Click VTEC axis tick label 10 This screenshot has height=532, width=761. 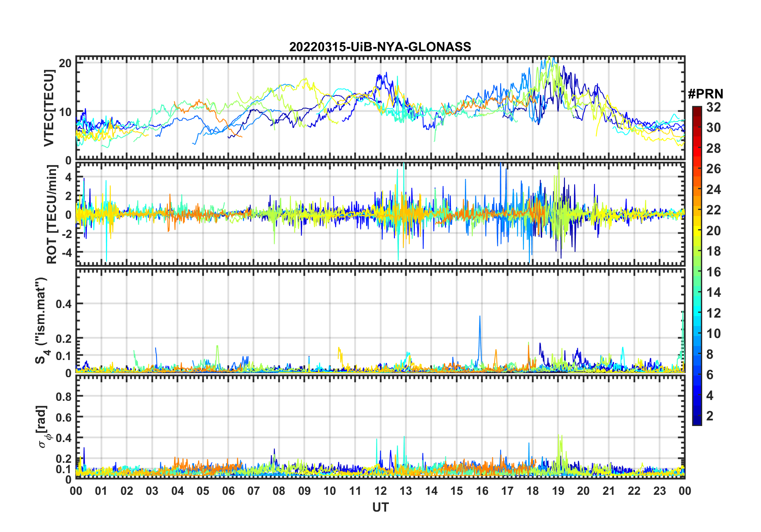[x=65, y=112]
